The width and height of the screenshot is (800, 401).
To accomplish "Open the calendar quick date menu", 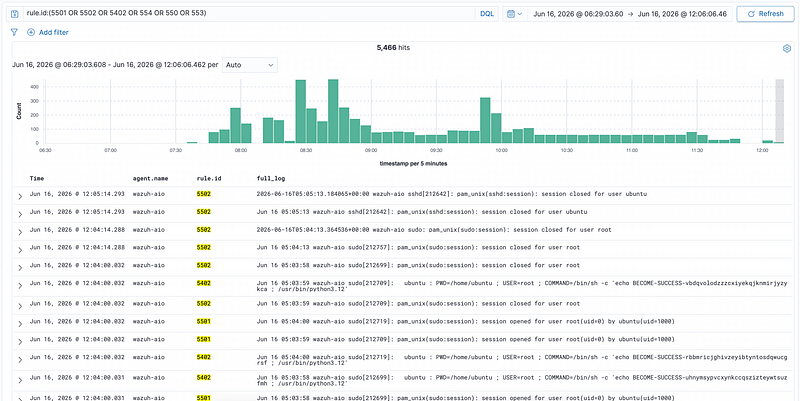I will (515, 14).
